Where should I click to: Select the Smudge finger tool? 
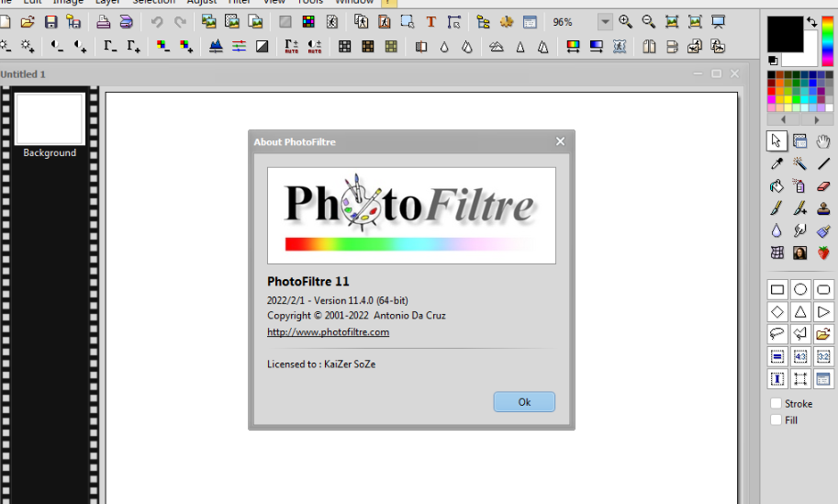tap(799, 230)
